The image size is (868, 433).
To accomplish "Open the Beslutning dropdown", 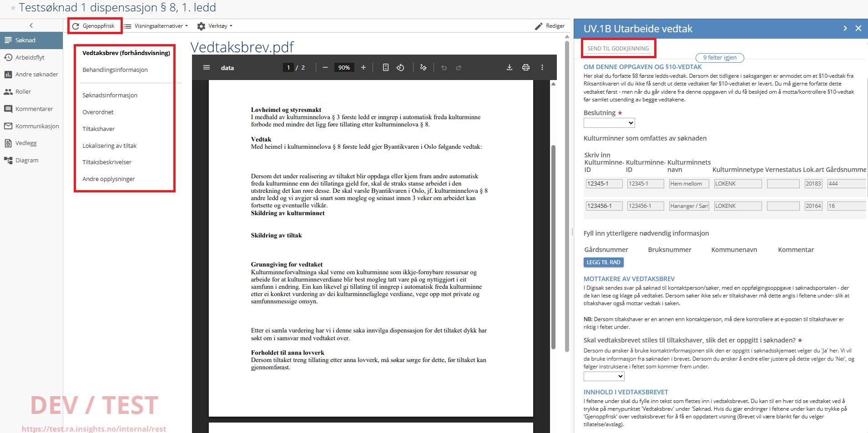I will pyautogui.click(x=609, y=123).
